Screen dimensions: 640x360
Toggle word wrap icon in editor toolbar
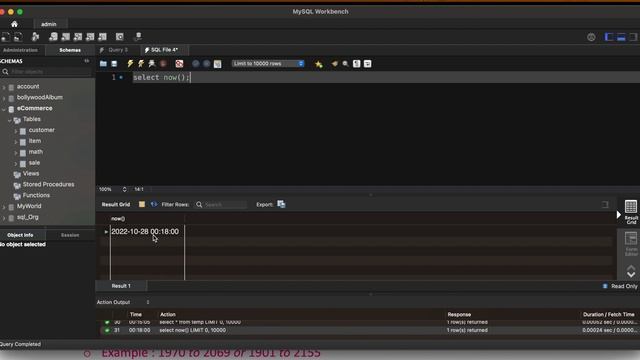(x=367, y=64)
